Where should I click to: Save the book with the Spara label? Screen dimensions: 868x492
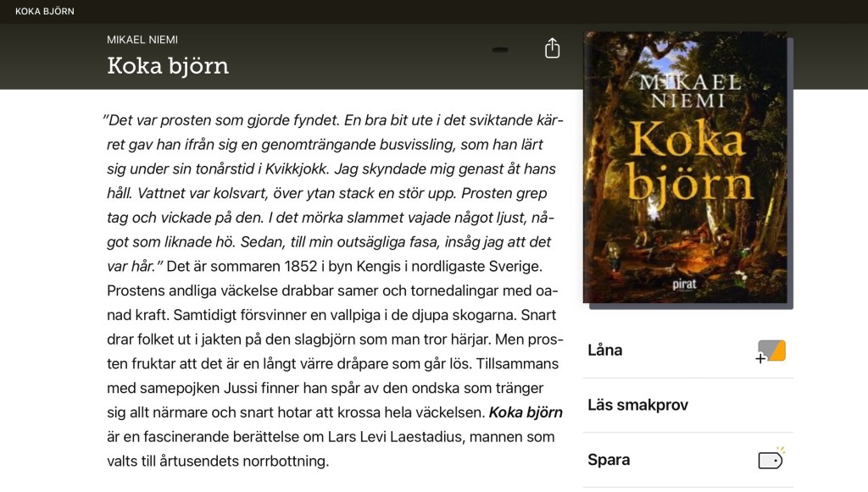609,459
